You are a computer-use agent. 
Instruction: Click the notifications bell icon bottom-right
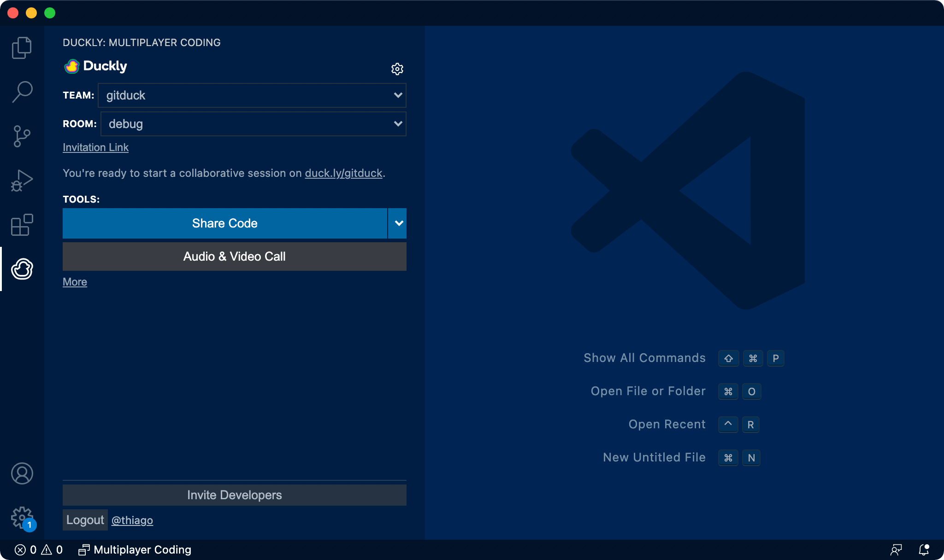pos(924,549)
